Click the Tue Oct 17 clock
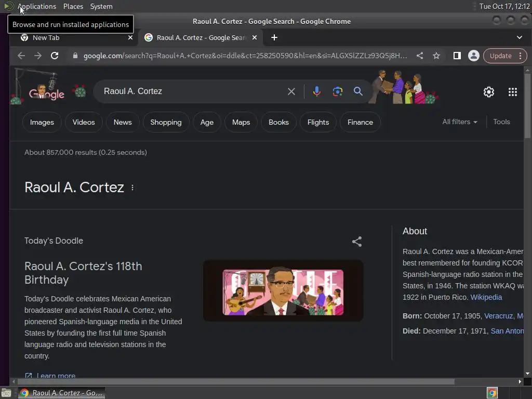The height and width of the screenshot is (399, 532). 504,6
